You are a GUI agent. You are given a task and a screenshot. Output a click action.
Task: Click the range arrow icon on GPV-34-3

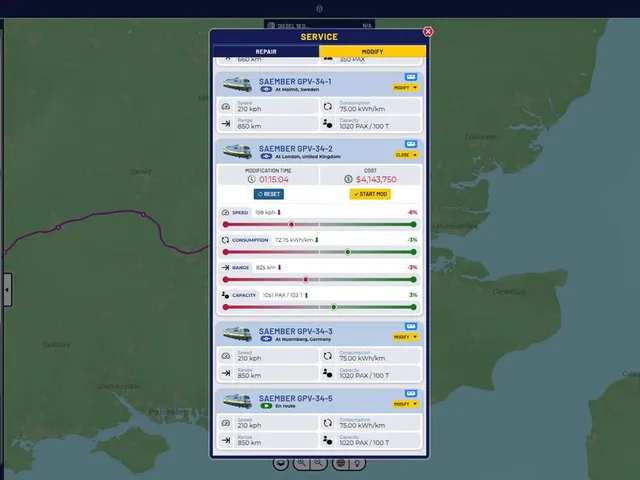click(x=226, y=373)
